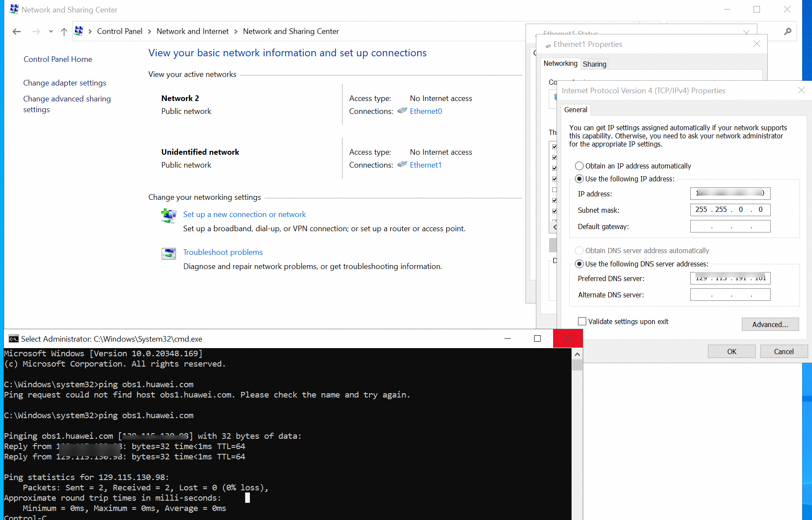Click the Network and Sharing Center title icon
Screen dimensions: 812x520
[14, 9]
